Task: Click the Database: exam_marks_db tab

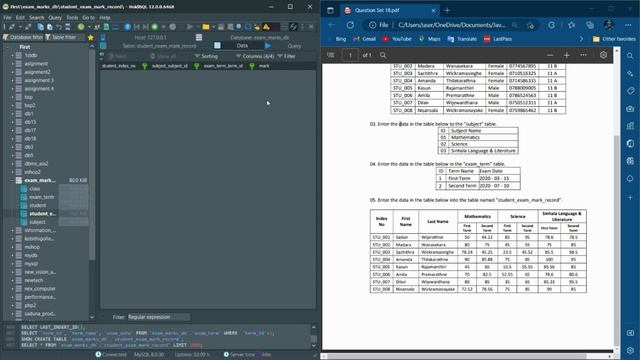Action: 260,37
